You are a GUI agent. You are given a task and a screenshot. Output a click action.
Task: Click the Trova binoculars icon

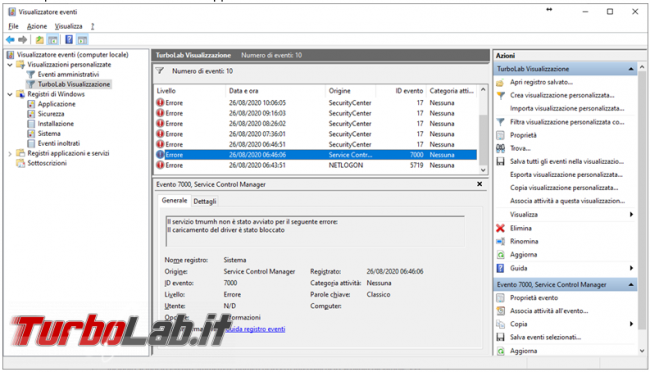click(x=500, y=148)
